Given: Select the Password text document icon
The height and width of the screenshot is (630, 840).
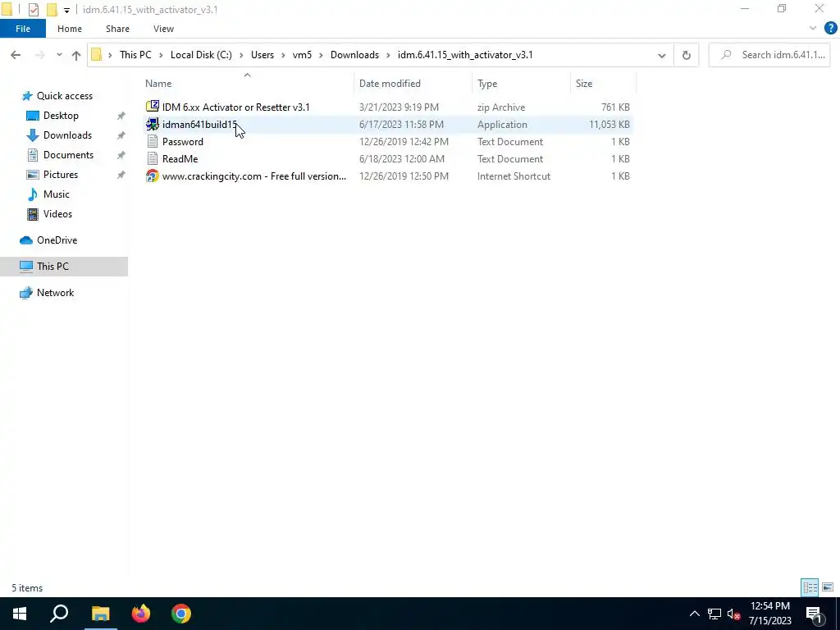Looking at the screenshot, I should point(152,141).
